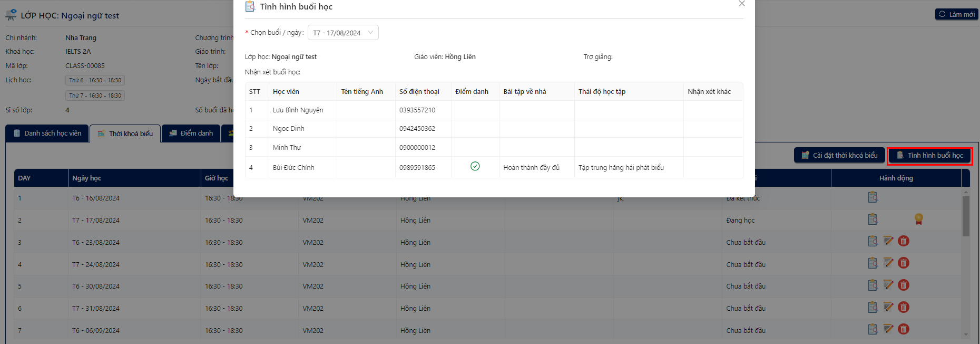The height and width of the screenshot is (344, 980).
Task: Select student Ngoc Dinh
Action: (x=288, y=129)
